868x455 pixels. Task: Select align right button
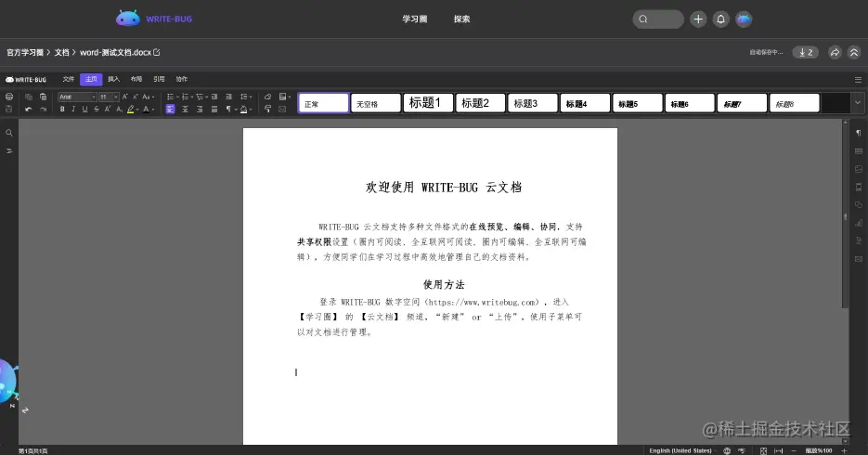200,109
